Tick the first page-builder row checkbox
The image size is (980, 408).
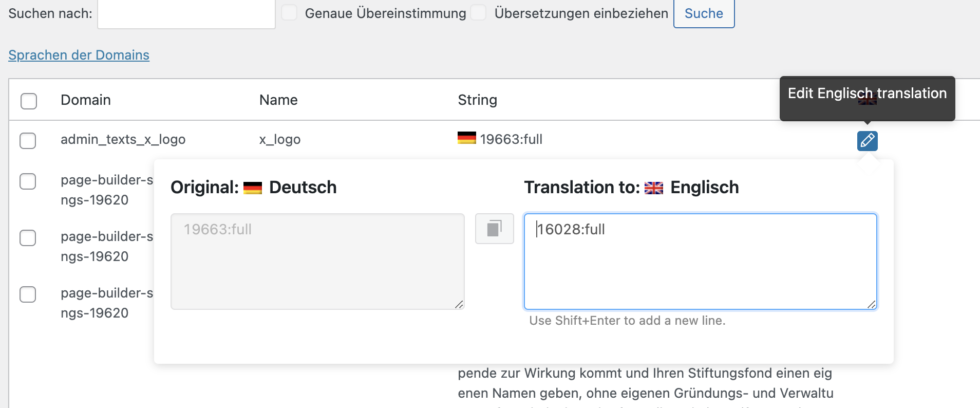pos(28,181)
